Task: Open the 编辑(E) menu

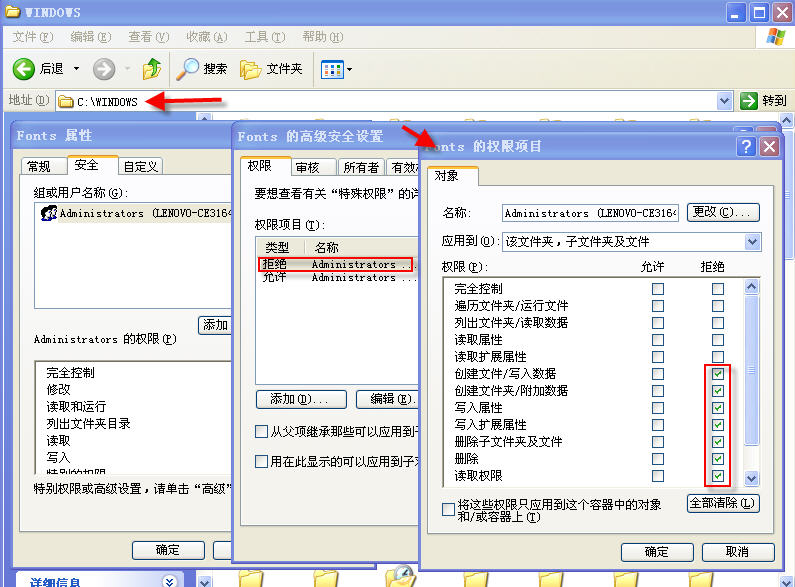Action: click(91, 37)
